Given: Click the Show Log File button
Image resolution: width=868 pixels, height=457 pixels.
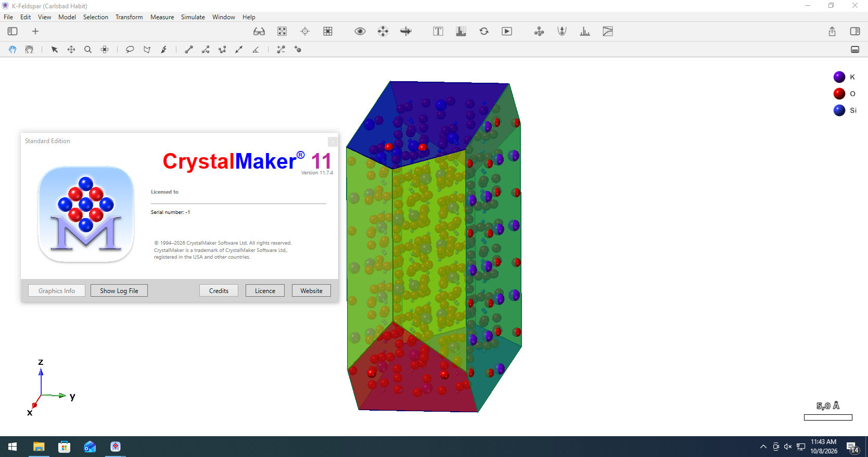Looking at the screenshot, I should (119, 290).
